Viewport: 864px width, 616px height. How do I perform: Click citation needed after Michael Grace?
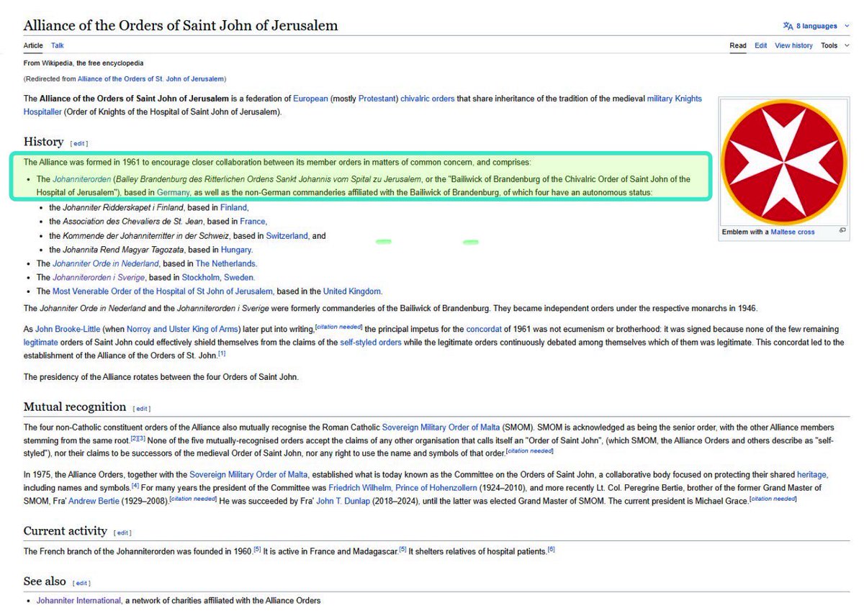[773, 499]
